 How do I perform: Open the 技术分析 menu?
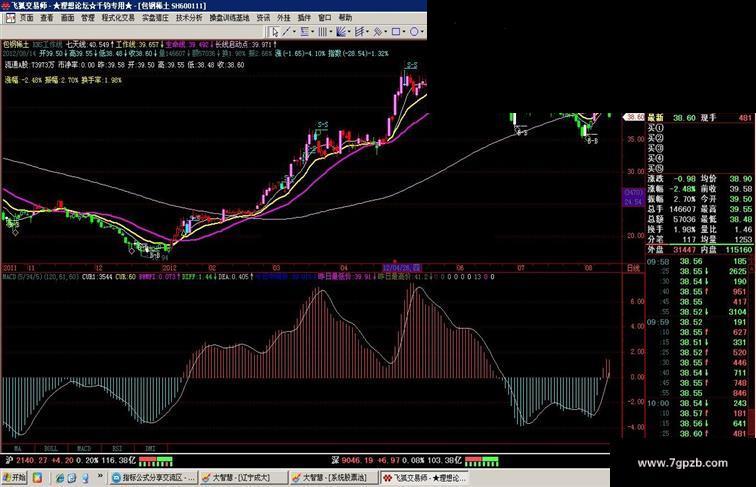189,18
